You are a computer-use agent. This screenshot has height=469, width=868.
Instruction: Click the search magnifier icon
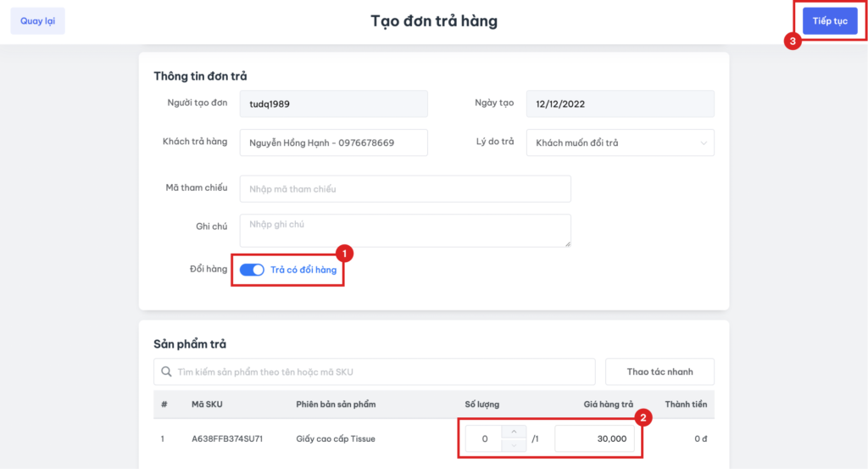[165, 371]
